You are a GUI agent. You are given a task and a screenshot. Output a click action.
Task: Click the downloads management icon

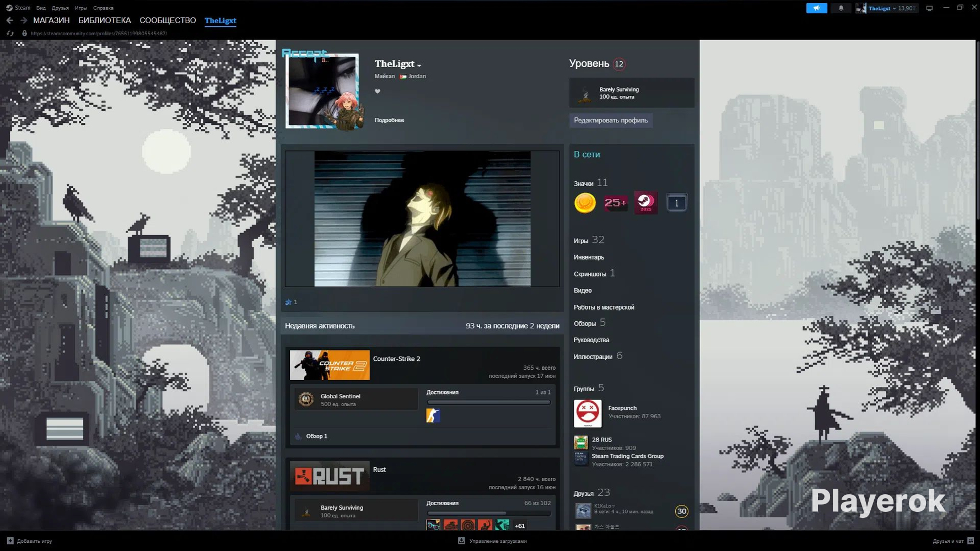point(461,541)
